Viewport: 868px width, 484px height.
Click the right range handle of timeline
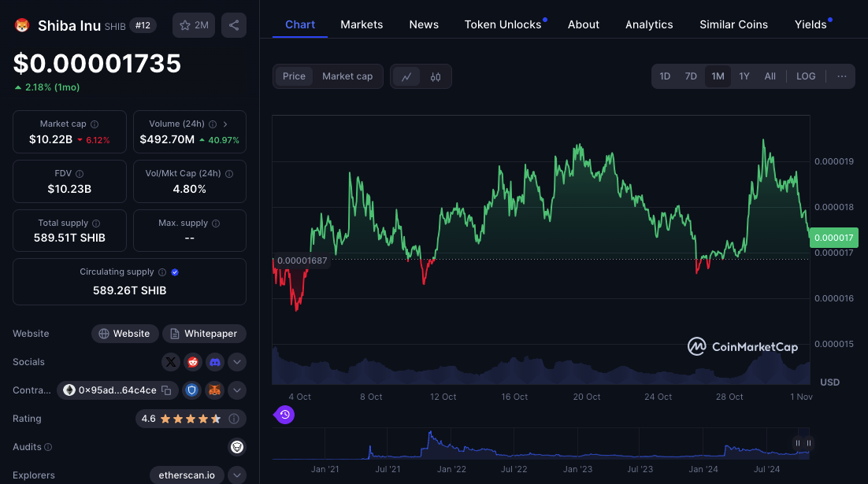click(x=809, y=443)
